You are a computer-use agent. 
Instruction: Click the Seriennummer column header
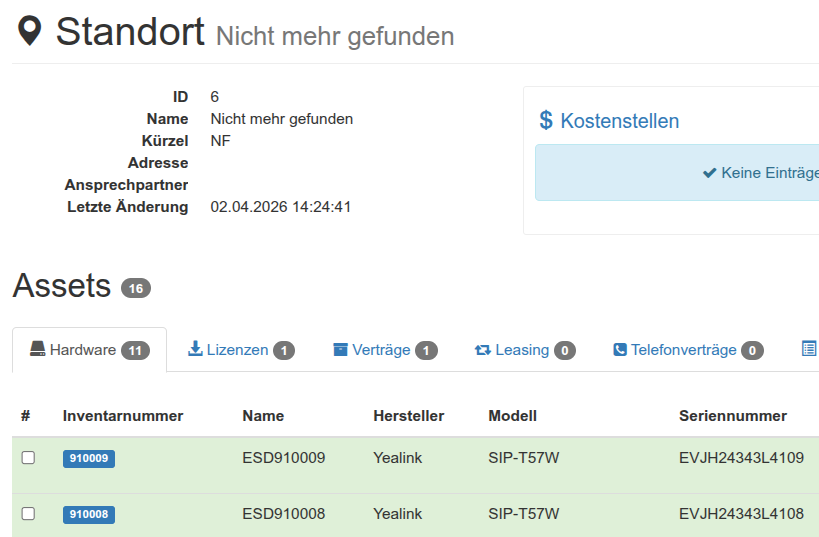pyautogui.click(x=733, y=416)
